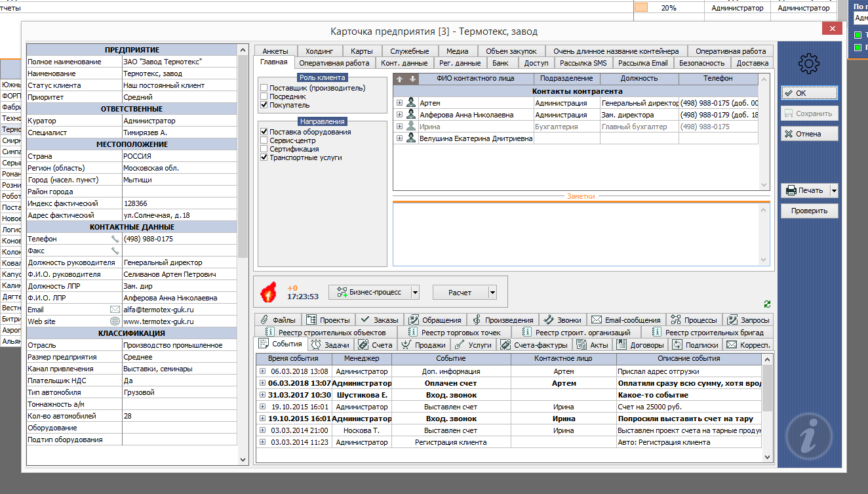868x494 pixels.
Task: Click the Печать button
Action: [805, 190]
